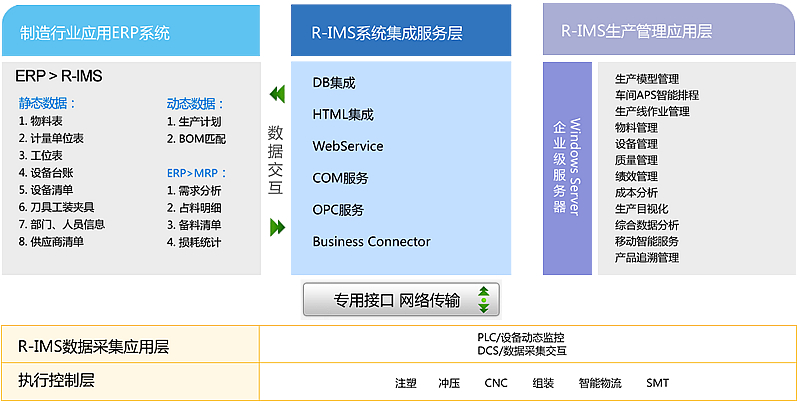Click 组装 in execution control layer

pyautogui.click(x=543, y=383)
